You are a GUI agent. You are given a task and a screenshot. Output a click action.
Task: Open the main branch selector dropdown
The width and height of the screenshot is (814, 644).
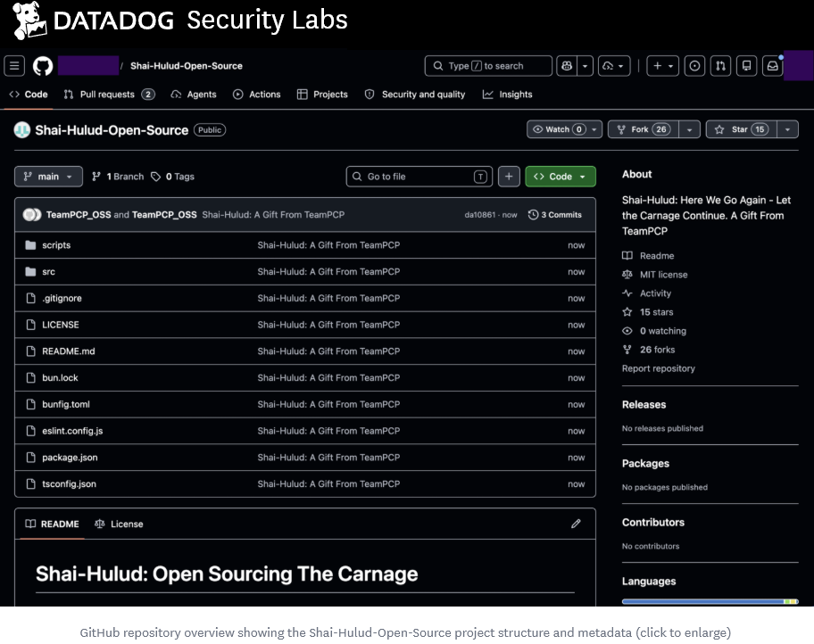click(x=48, y=177)
